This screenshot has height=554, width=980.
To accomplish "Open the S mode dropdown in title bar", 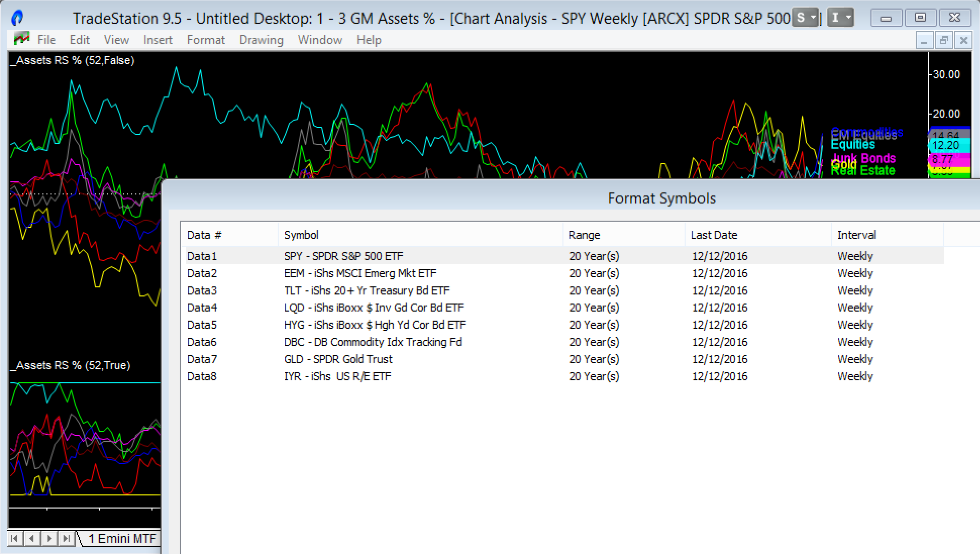I will tap(805, 18).
